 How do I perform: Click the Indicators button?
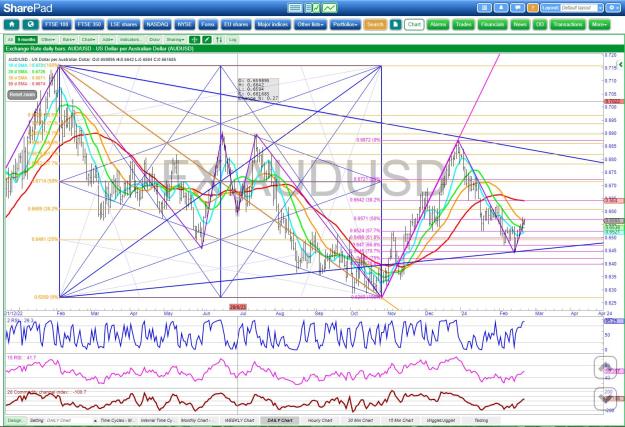pos(130,39)
